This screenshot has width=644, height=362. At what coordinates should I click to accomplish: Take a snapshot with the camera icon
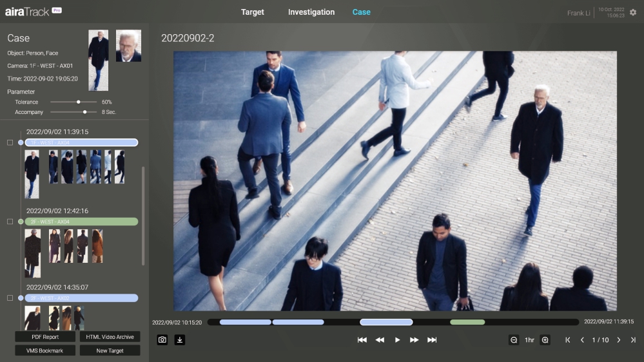pyautogui.click(x=162, y=339)
